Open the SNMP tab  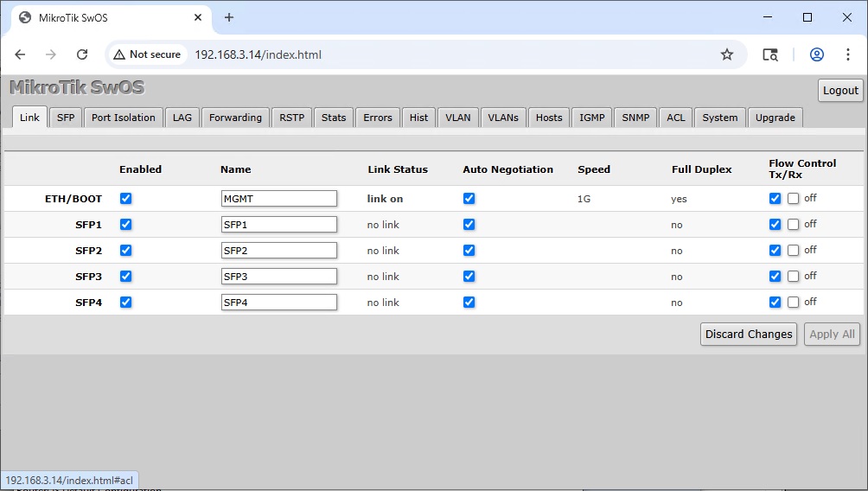(635, 118)
